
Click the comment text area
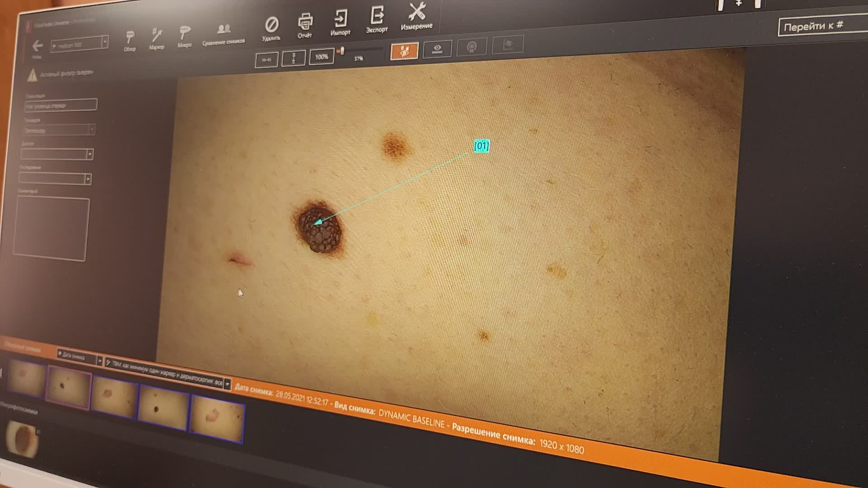(x=51, y=229)
